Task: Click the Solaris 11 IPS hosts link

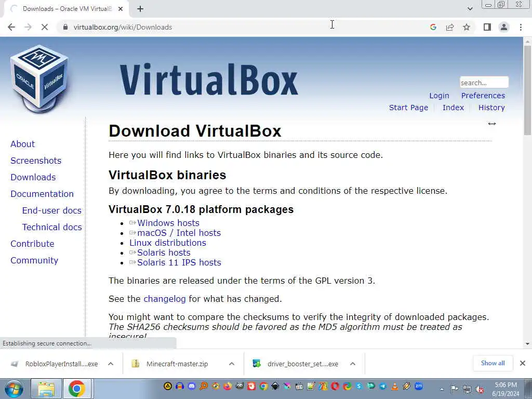Action: 179,262
